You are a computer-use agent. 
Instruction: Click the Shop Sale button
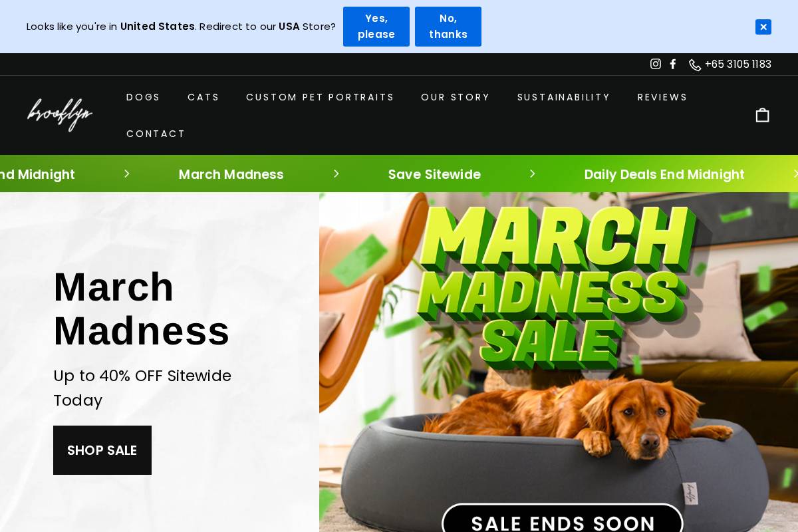(x=102, y=450)
